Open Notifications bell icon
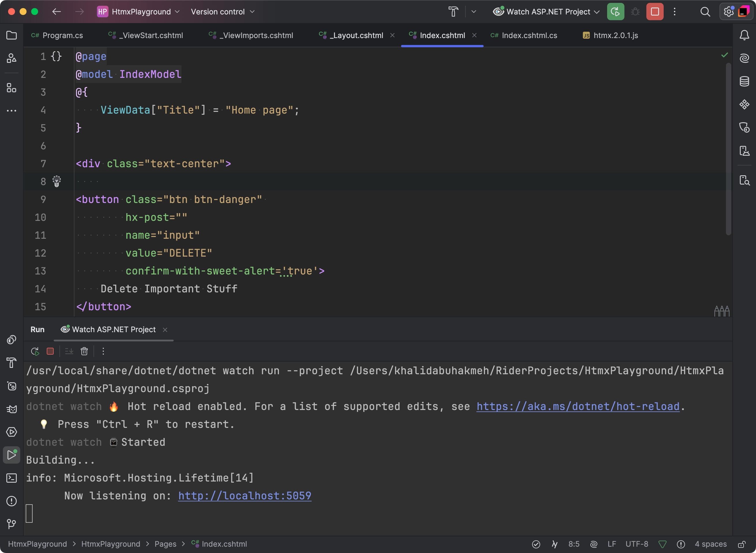Viewport: 756px width, 553px height. coord(744,35)
